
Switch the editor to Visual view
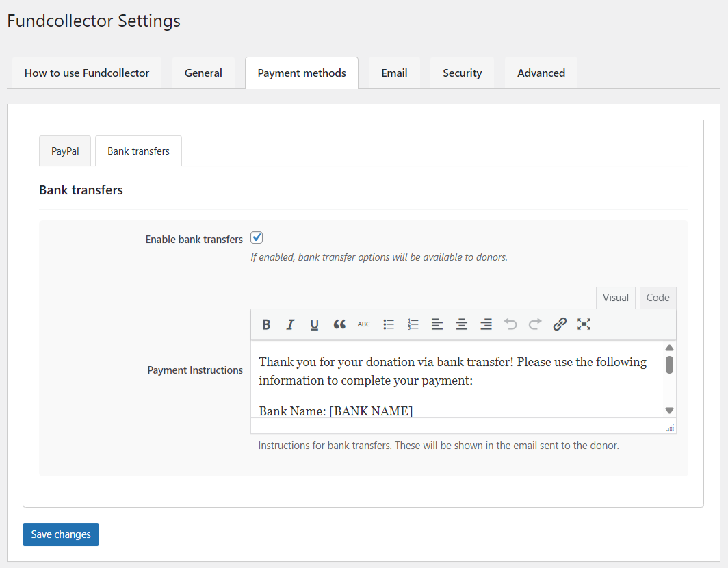point(615,297)
